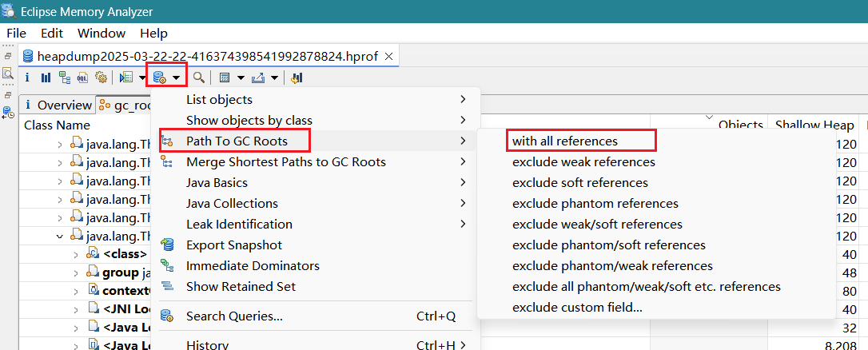Viewport: 868px width, 350px height.
Task: Choose Show Retained Set
Action: pyautogui.click(x=316, y=286)
